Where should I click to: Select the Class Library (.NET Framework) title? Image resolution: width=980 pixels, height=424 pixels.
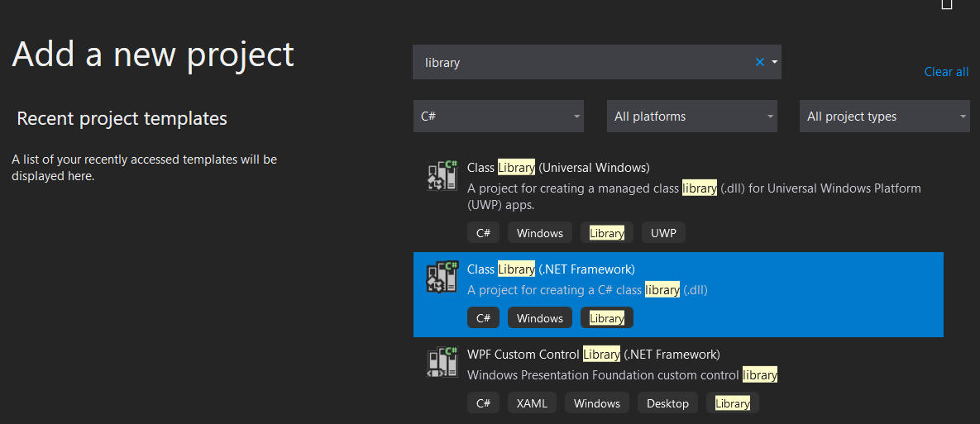[551, 269]
